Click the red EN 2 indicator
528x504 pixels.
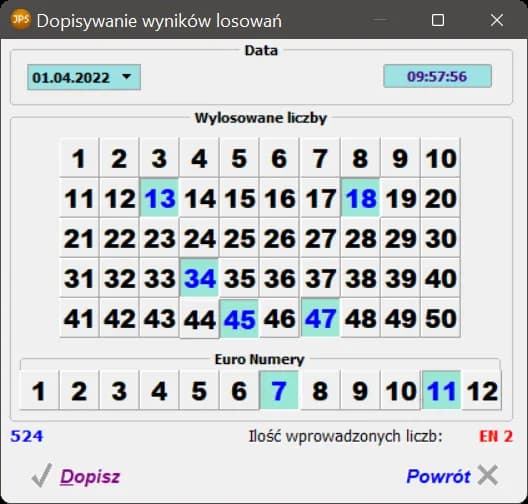click(496, 436)
